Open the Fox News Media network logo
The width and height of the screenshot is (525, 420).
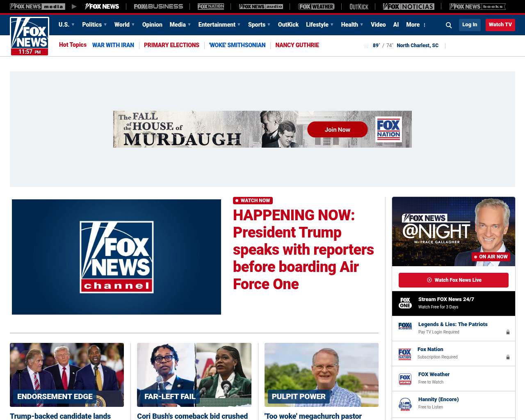pyautogui.click(x=37, y=7)
